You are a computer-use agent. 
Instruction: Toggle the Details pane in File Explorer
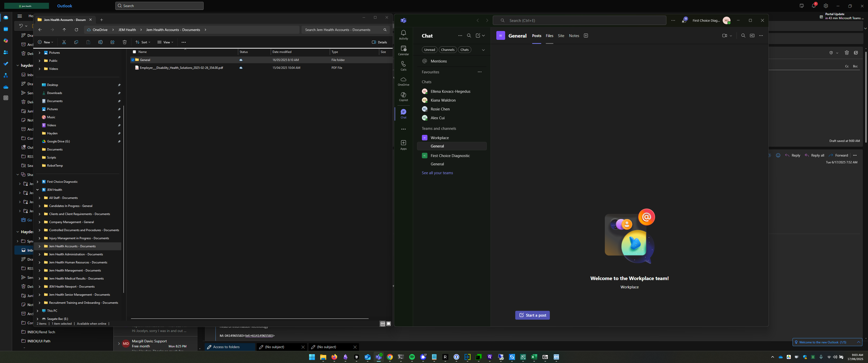click(x=379, y=42)
